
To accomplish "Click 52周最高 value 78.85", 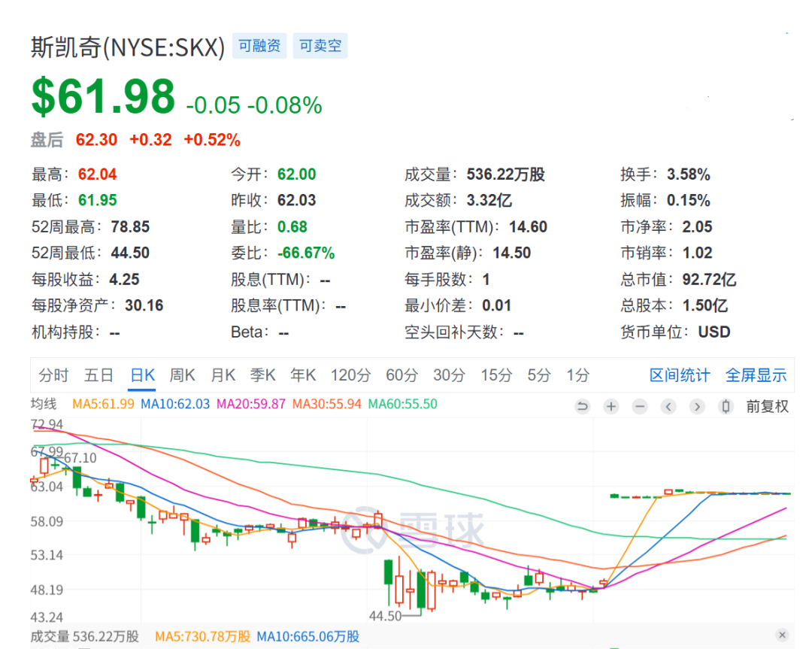I will click(x=130, y=227).
